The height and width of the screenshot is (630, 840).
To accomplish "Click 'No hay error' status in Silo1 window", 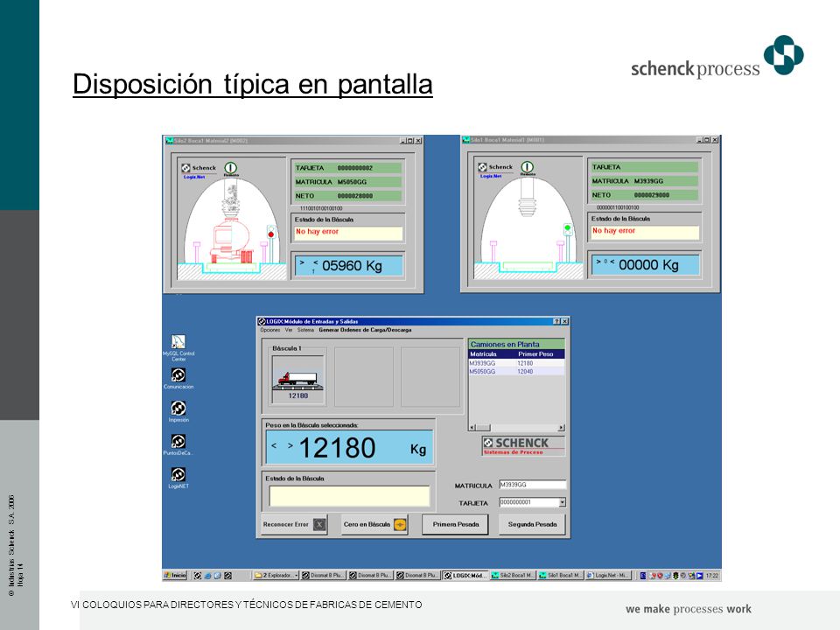I will [x=645, y=231].
